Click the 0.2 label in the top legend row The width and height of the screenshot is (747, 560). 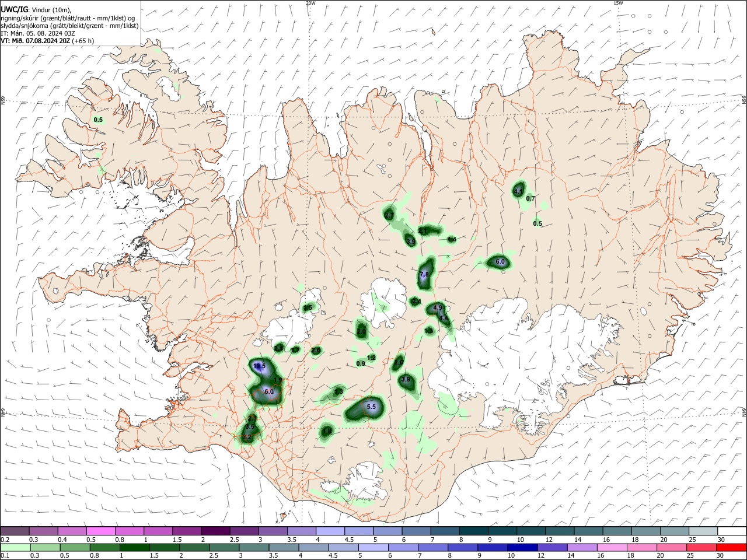5,540
